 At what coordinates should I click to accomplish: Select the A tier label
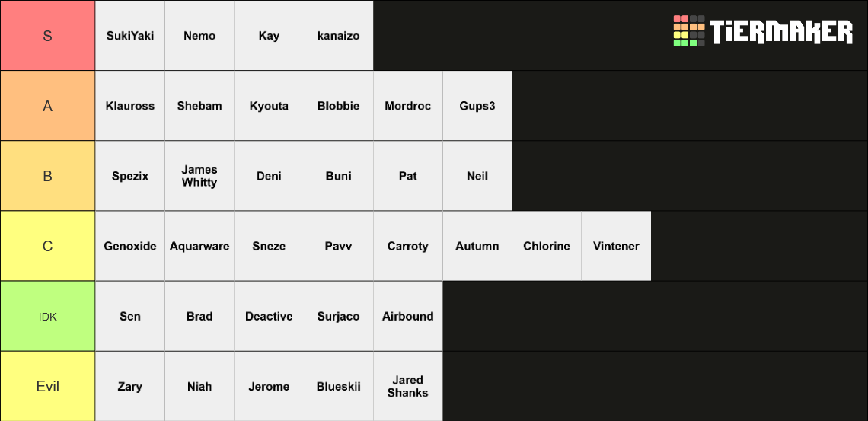[48, 106]
